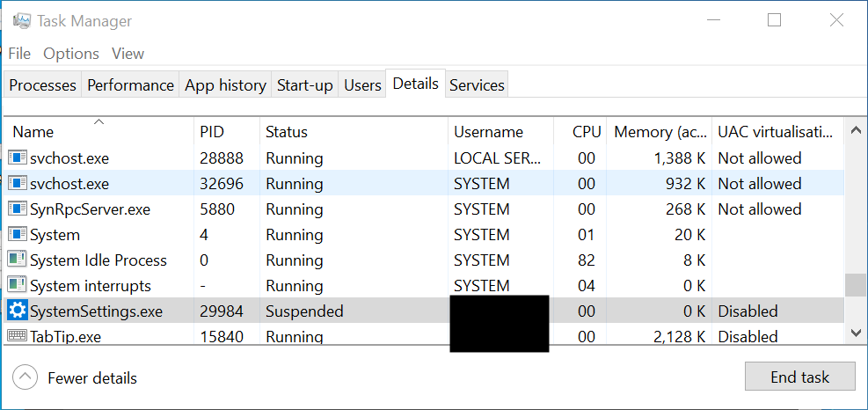Click Not allowed cell in SynRpcServer.exe row
Viewport: 868px width, 410px height.
coord(760,209)
